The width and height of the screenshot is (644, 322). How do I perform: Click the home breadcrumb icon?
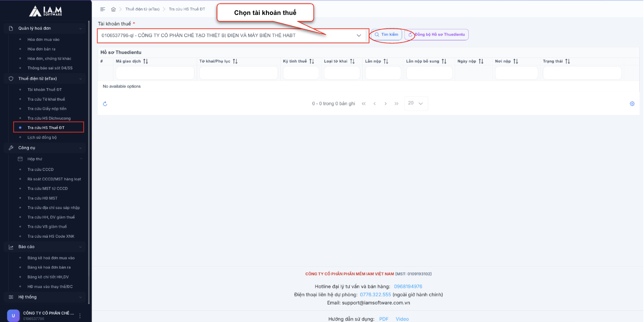(113, 9)
